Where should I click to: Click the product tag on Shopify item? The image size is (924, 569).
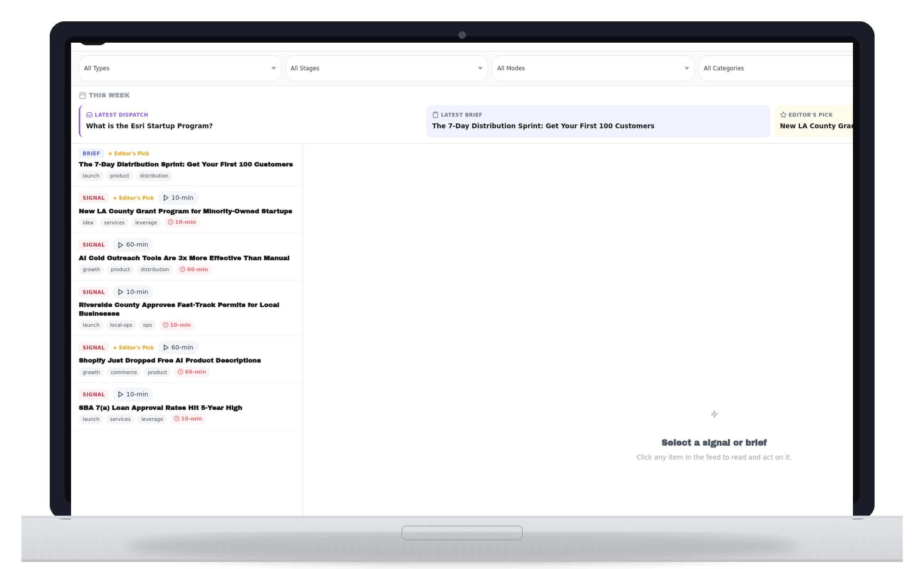[157, 372]
